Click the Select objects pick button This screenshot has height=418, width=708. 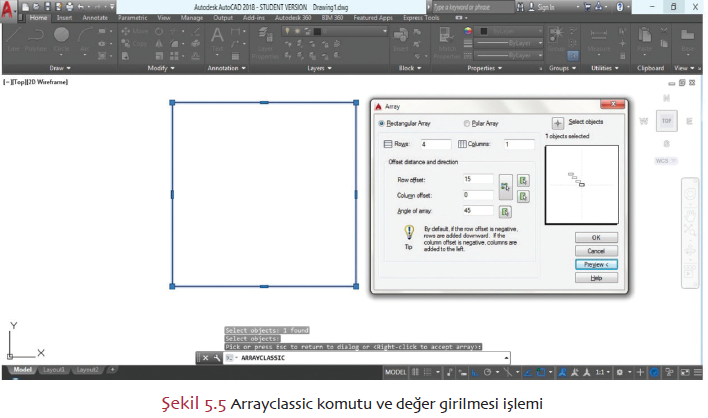[558, 123]
